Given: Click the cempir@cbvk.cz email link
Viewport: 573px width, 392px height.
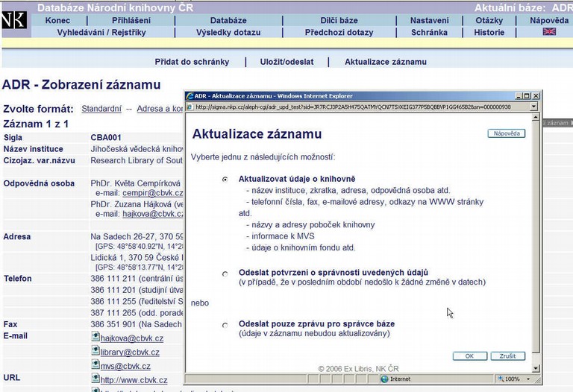Looking at the screenshot, I should (x=153, y=193).
